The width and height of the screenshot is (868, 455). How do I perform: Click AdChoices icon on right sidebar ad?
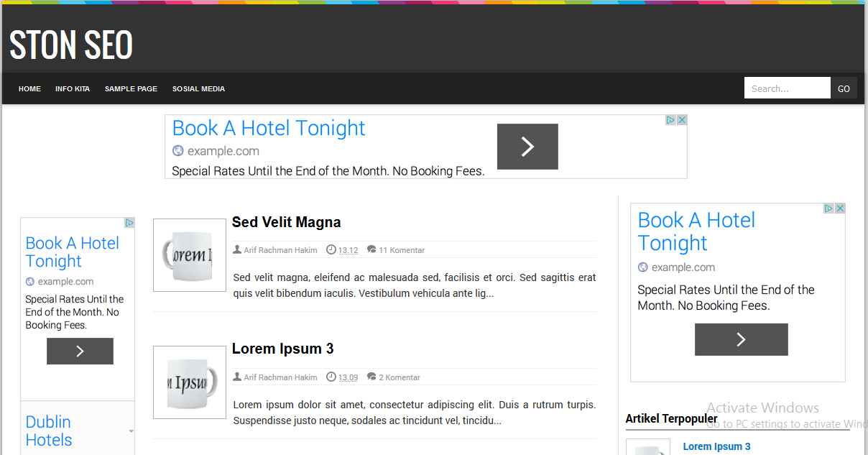click(x=828, y=208)
